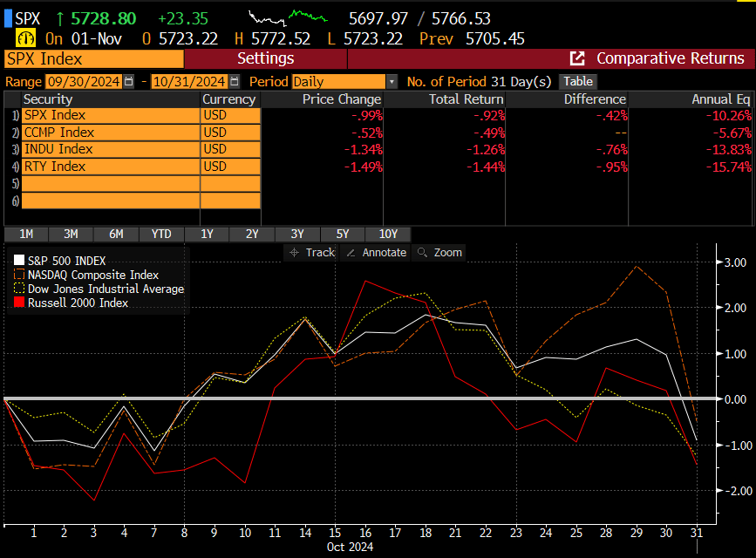Click the Table button
Screen dimensions: 756x558
(578, 81)
